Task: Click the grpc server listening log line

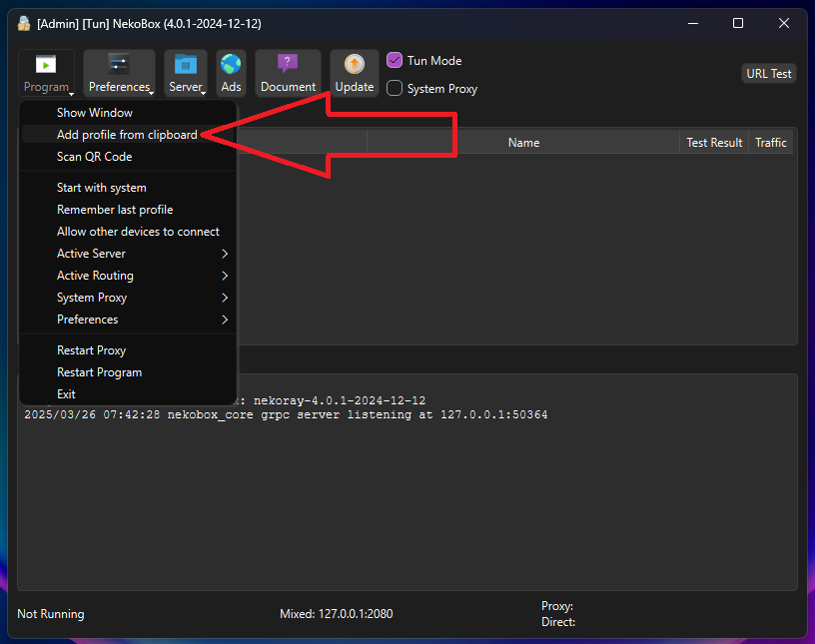Action: [286, 414]
